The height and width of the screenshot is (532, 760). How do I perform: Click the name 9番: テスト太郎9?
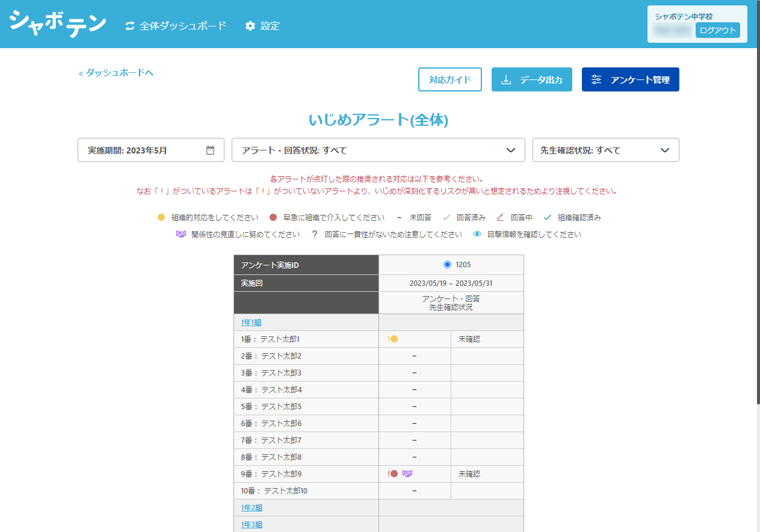click(271, 474)
